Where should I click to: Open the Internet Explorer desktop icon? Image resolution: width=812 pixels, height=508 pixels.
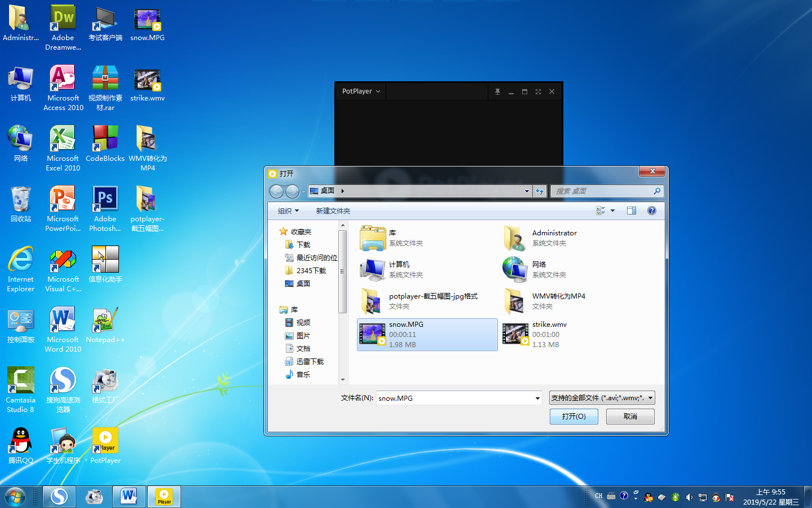[21, 269]
